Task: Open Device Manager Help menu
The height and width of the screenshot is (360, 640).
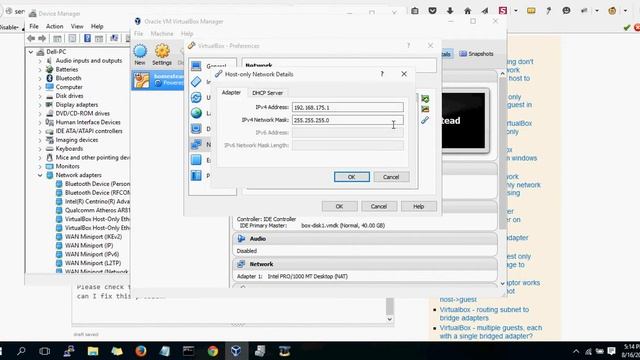Action: 97,26
